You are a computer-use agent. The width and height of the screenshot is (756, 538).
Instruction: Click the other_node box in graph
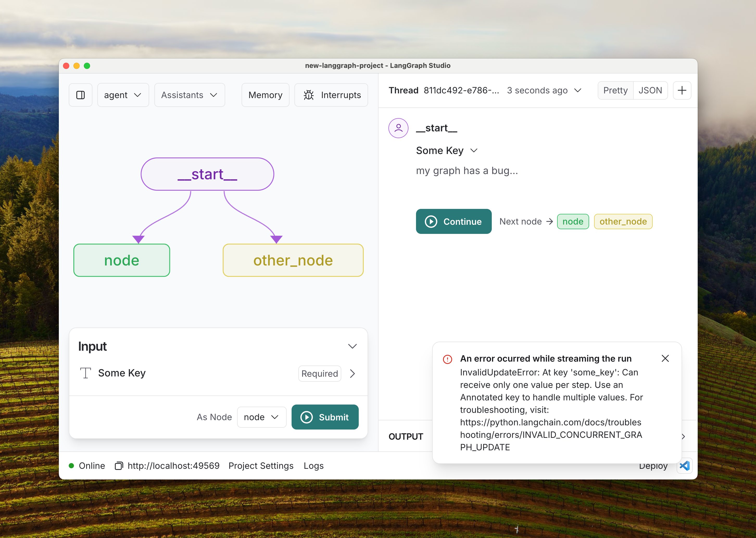pos(293,260)
